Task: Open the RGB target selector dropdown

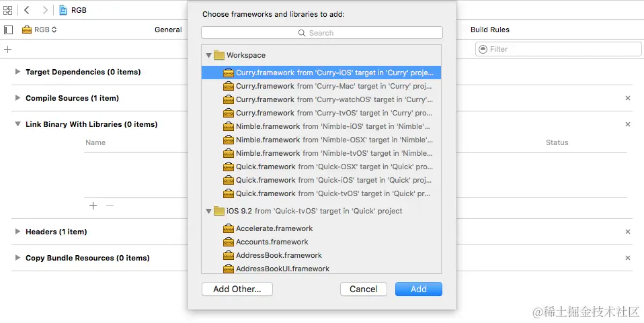Action: [40, 30]
